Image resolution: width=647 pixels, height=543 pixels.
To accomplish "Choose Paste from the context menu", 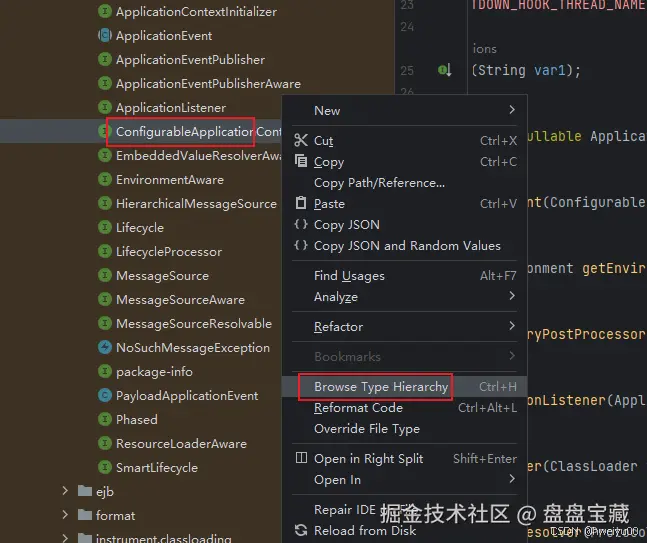I will [404, 204].
